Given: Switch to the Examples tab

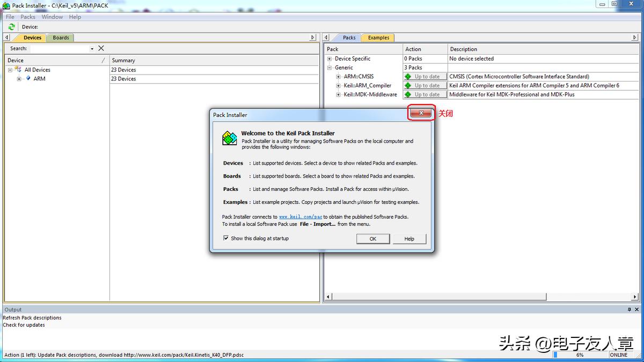Looking at the screenshot, I should [x=378, y=38].
